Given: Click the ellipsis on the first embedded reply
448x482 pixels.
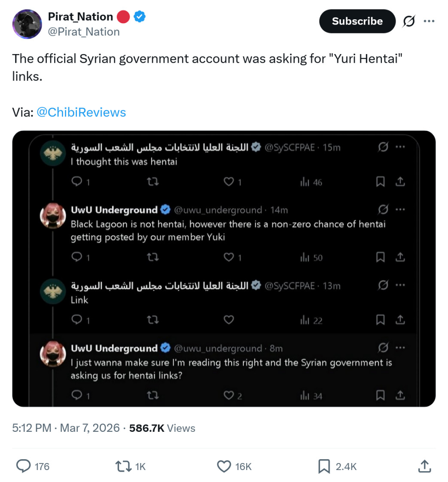Looking at the screenshot, I should (400, 147).
